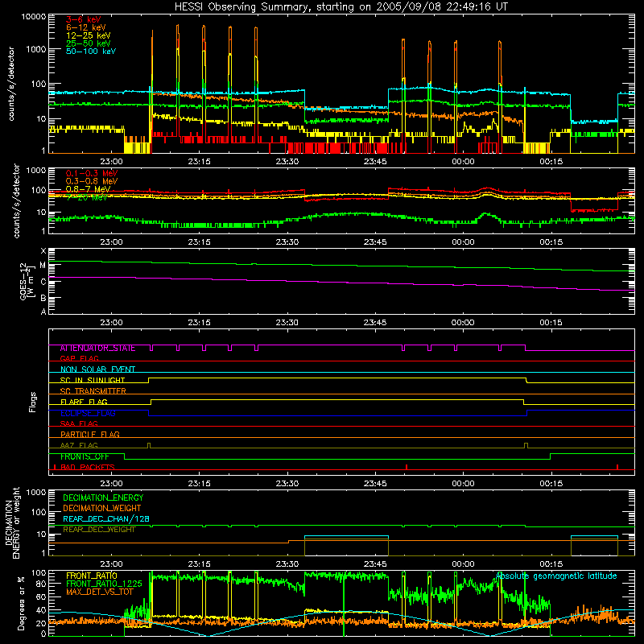Viewport: 644px width, 644px height.
Task: Select the green 25-50 keV legend label
Action: pyautogui.click(x=89, y=43)
